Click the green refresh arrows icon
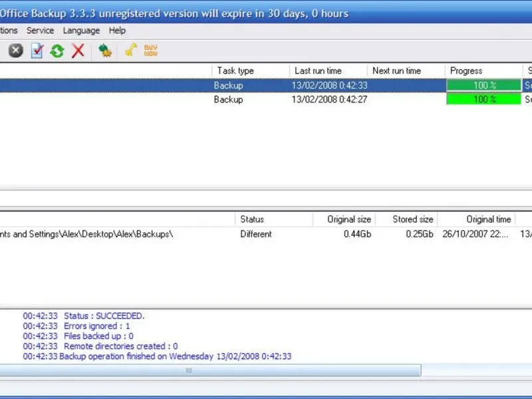The width and height of the screenshot is (532, 399). tap(57, 51)
